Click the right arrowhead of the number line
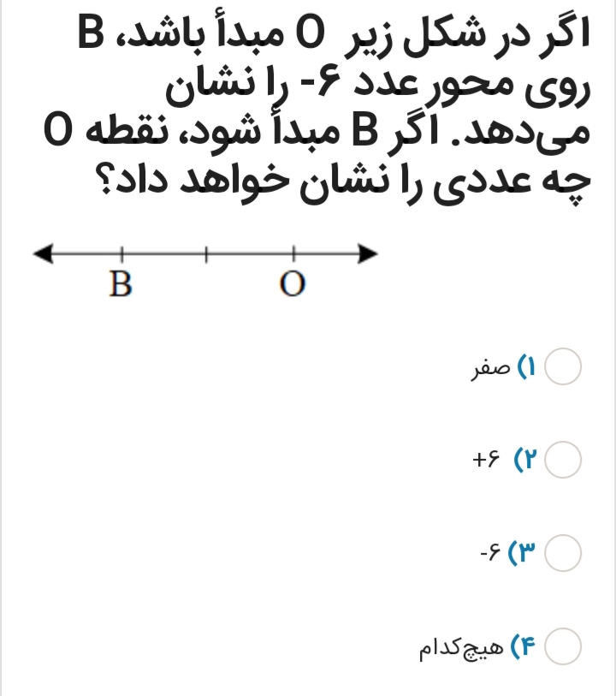The width and height of the screenshot is (616, 696). 366,252
